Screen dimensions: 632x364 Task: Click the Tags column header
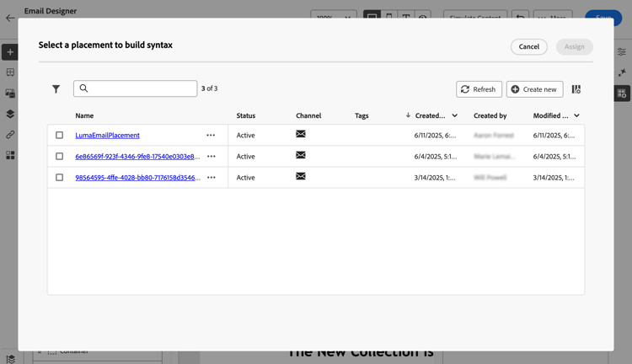point(362,115)
